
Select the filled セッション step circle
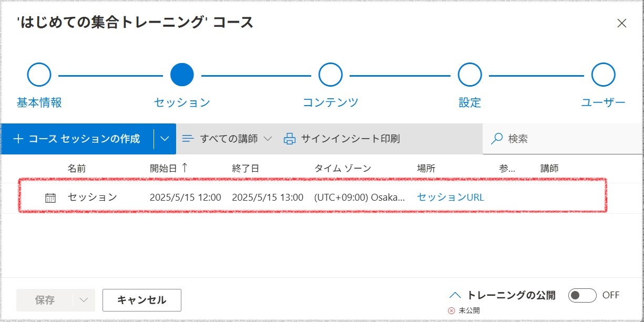(182, 75)
